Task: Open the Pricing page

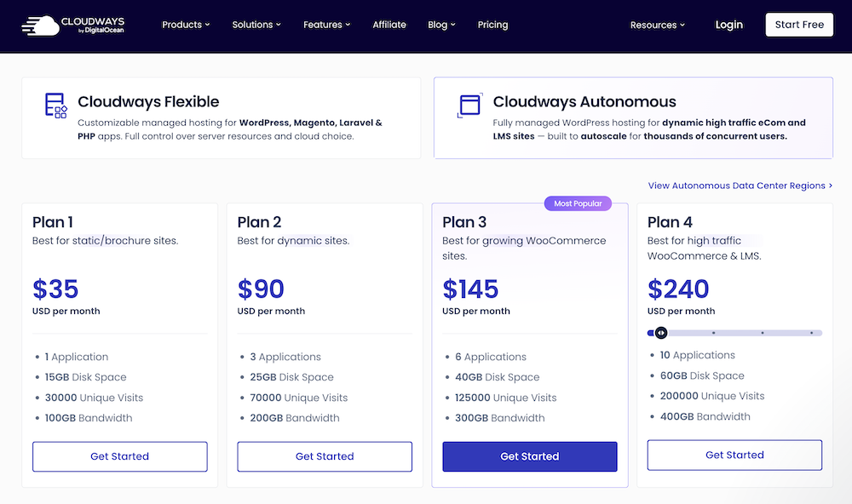Action: 492,25
